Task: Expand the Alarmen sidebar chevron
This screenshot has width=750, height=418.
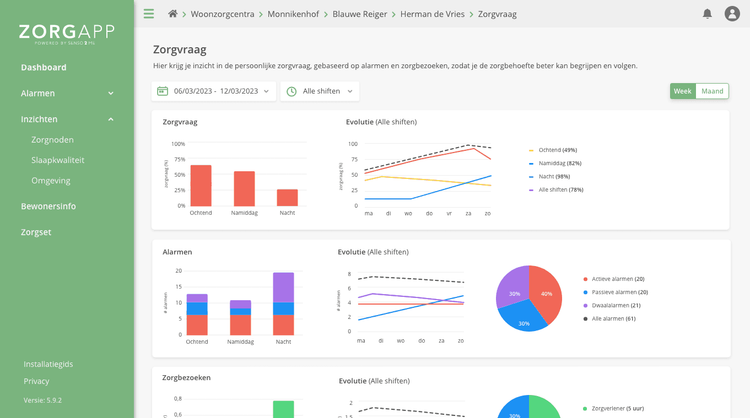Action: [110, 93]
